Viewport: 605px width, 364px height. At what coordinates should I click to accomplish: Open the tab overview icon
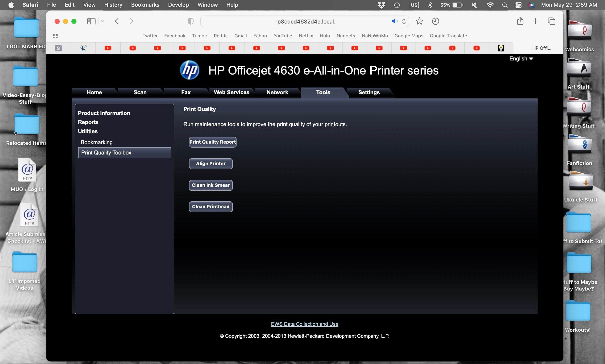point(551,21)
